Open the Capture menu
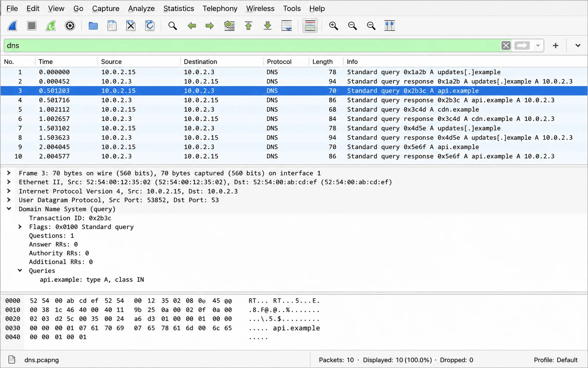Viewport: 588px width, 368px height. (x=106, y=9)
